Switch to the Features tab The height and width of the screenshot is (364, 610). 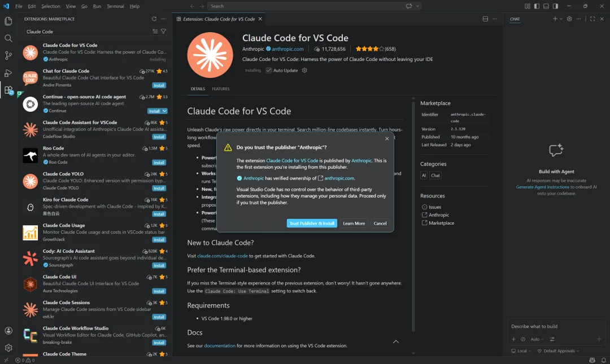[x=221, y=89]
